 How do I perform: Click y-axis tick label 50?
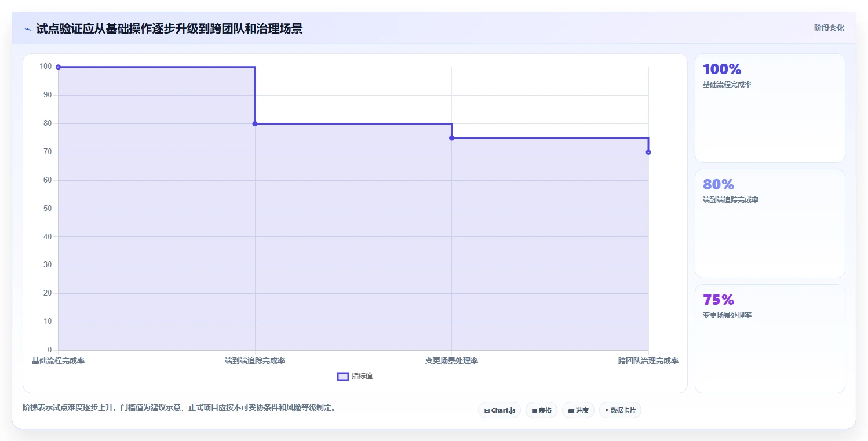tap(48, 209)
